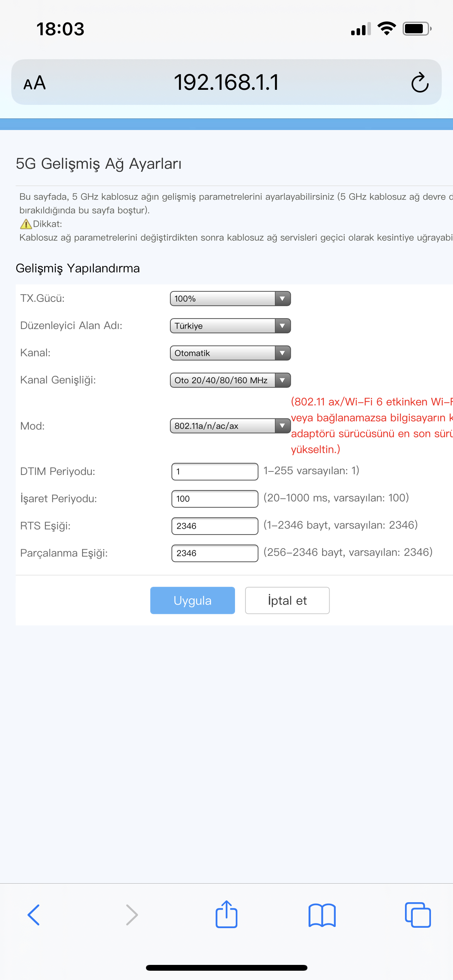This screenshot has height=980, width=453.
Task: Tap the 192.168.1.1 address bar
Action: click(226, 82)
